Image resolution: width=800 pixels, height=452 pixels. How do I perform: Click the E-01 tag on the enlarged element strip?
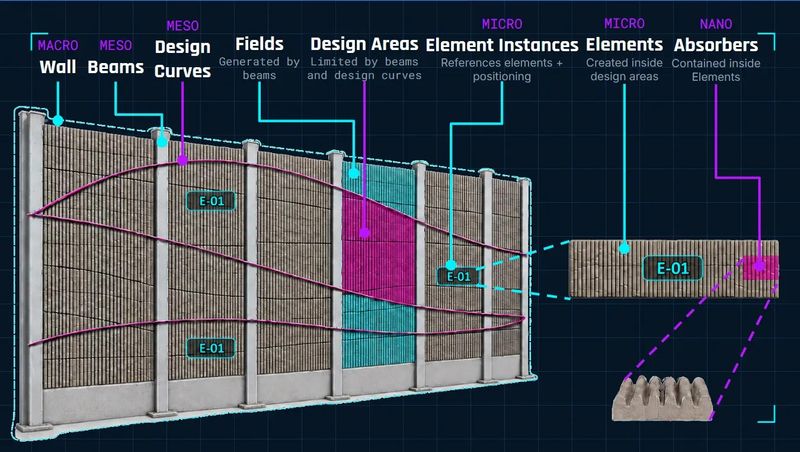672,268
